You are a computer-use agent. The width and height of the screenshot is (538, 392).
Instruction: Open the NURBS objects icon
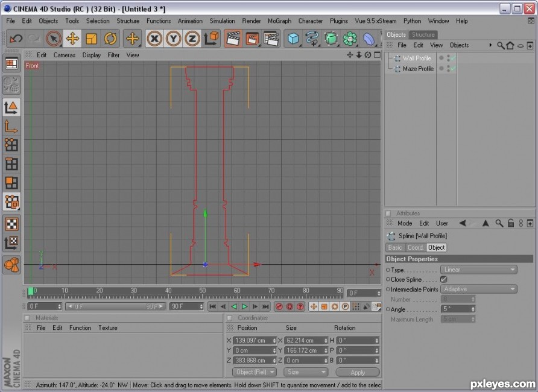pyautogui.click(x=331, y=39)
